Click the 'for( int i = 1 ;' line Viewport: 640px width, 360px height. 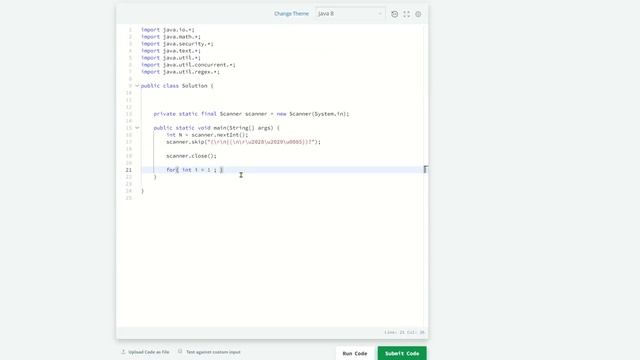point(195,170)
